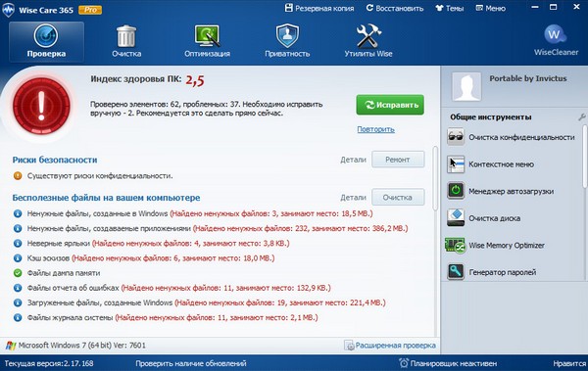This screenshot has height=371, width=588.
Task: Launch Менеджер автозагрузки power icon
Action: 456,191
